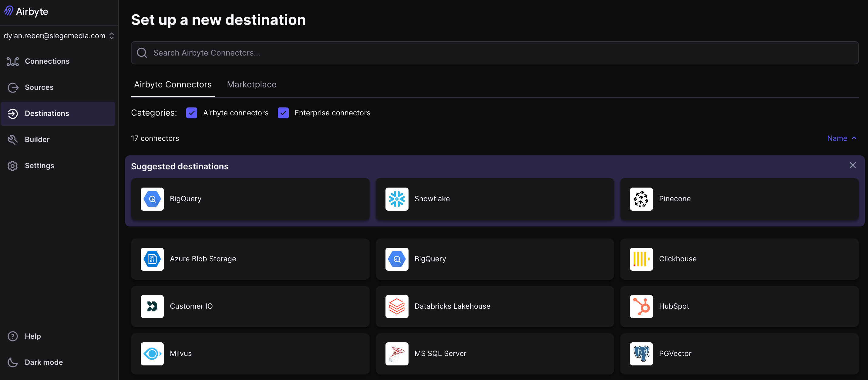Uncheck the Enterprise connectors checkbox
The width and height of the screenshot is (868, 380).
click(283, 113)
